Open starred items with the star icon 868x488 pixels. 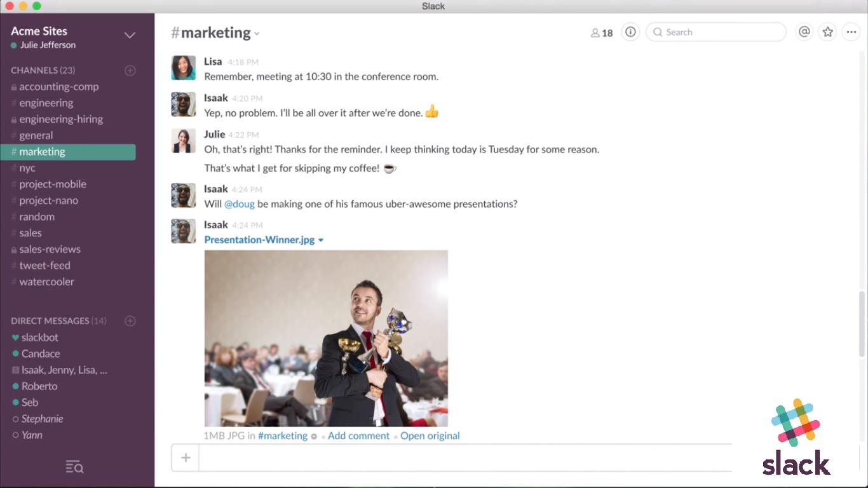[x=827, y=32]
